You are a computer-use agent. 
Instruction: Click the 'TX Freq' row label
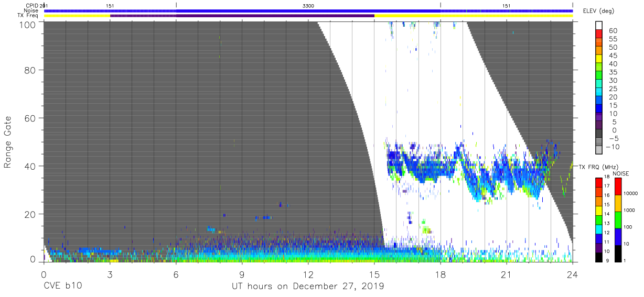(x=28, y=16)
